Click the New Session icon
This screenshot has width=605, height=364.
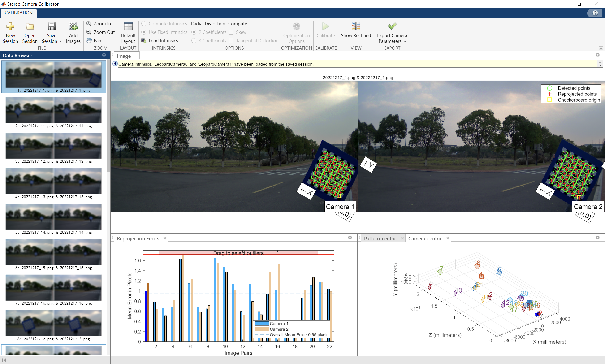point(10,26)
